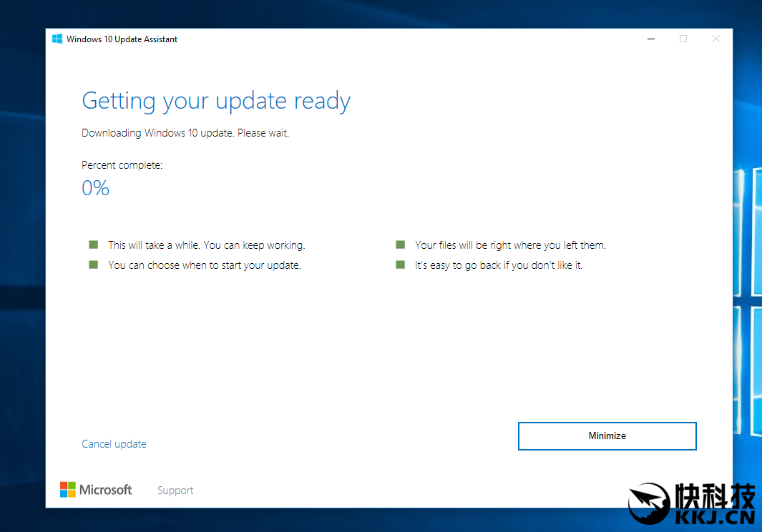
Task: Click the Microsoft logo in footer
Action: (x=96, y=490)
